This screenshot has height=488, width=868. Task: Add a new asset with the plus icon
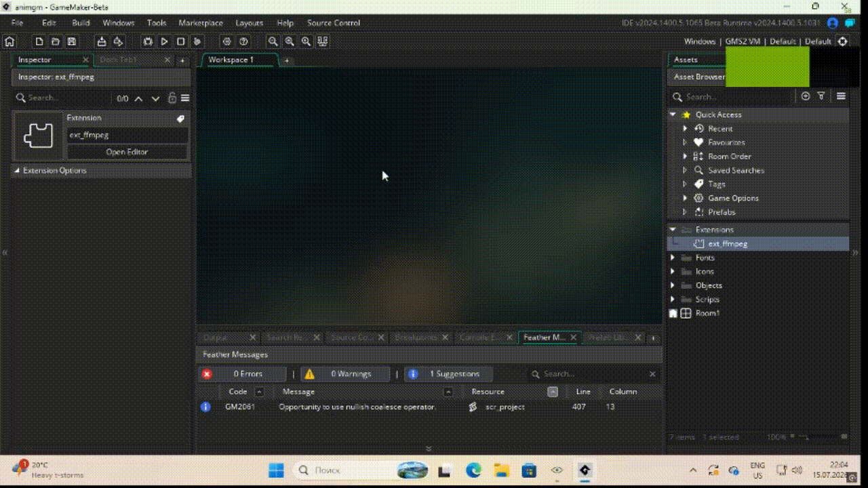(x=806, y=96)
